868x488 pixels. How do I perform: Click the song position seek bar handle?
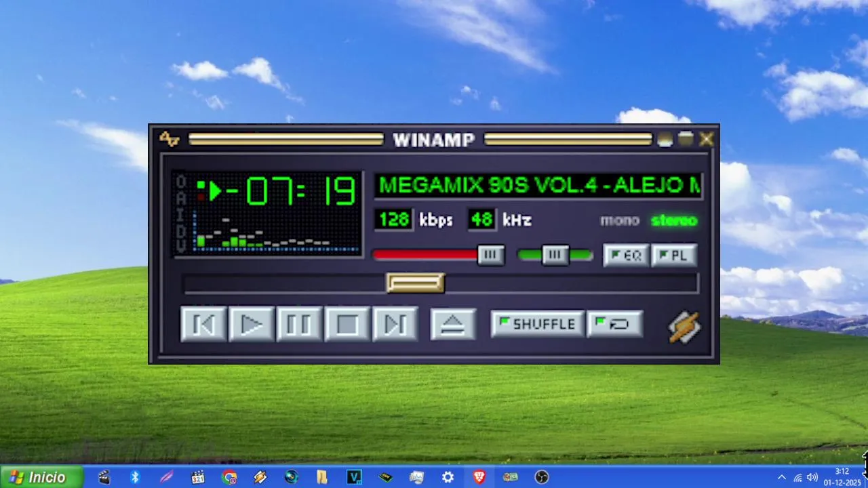tap(416, 283)
